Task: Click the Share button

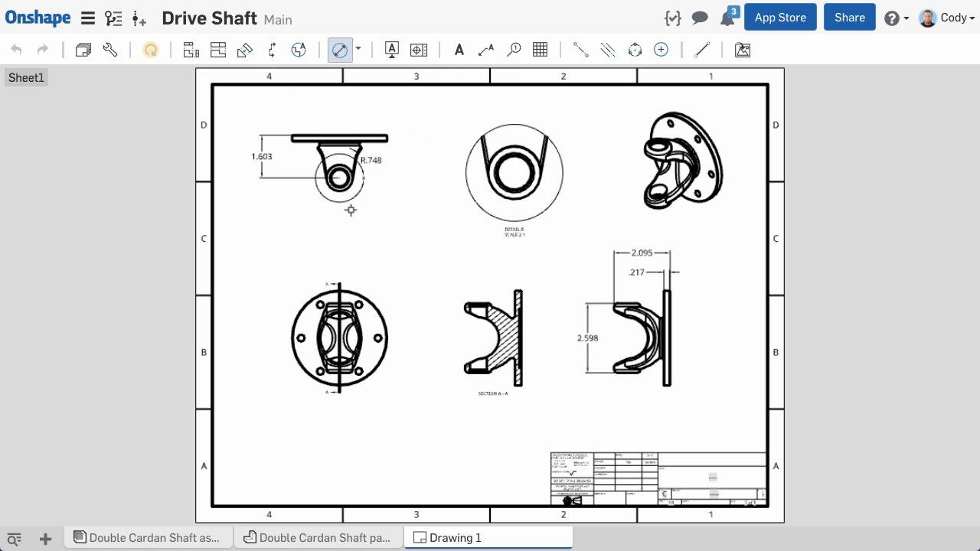Action: (x=849, y=17)
